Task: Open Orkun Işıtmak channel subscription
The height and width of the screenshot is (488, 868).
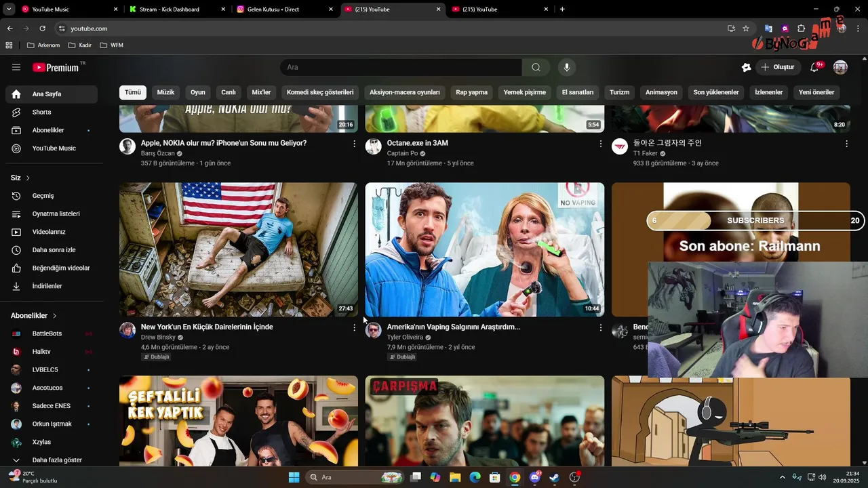Action: (52, 424)
